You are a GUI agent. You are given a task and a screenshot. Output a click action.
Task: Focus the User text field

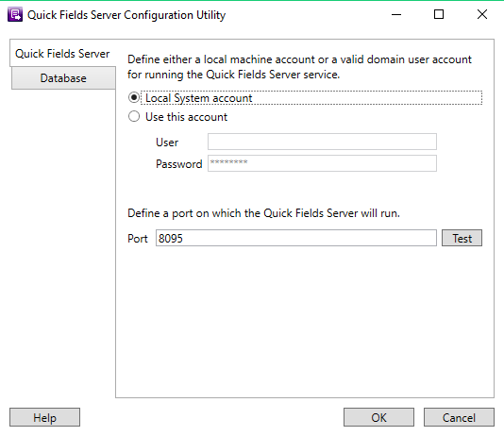(322, 142)
